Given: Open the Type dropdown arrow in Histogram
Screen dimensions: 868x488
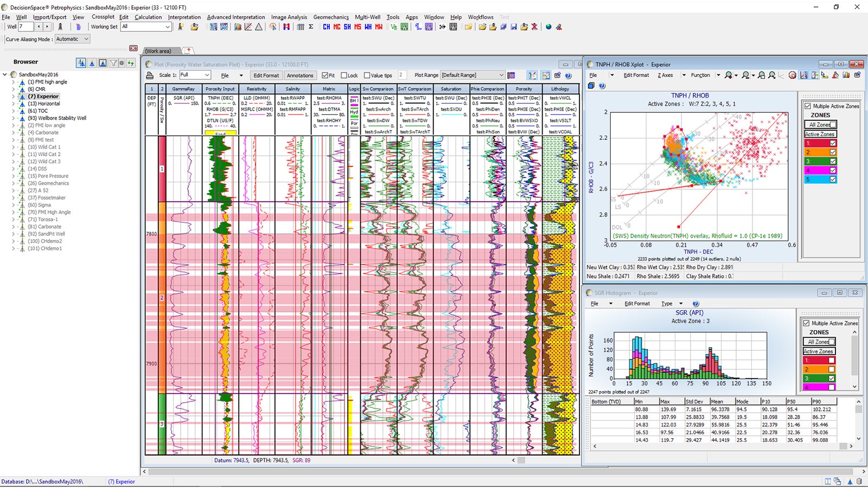Looking at the screenshot, I should tap(681, 304).
